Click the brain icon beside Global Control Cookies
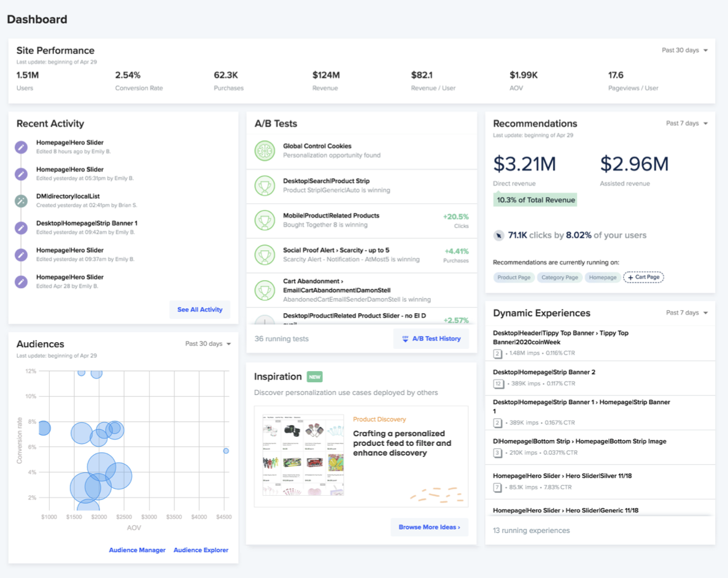Image resolution: width=728 pixels, height=578 pixels. coord(265,151)
